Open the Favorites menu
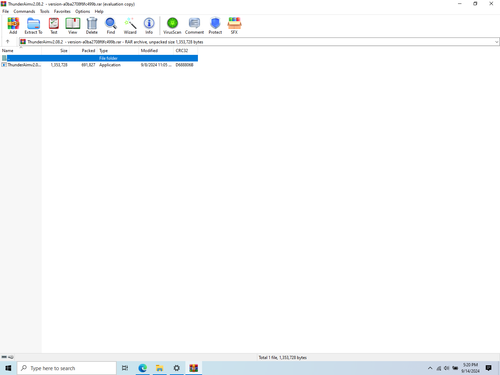Screen dimensions: 500x375 (x=62, y=11)
